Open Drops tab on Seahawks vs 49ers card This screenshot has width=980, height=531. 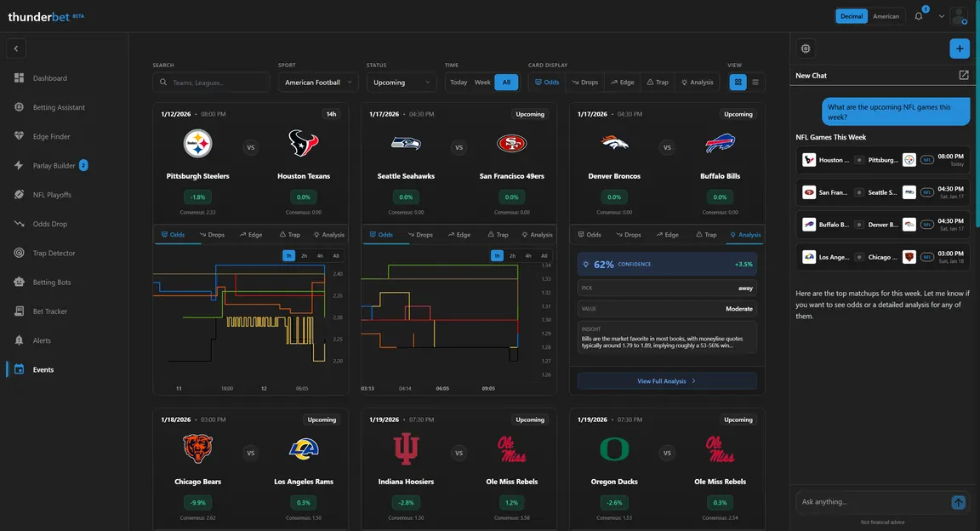[419, 235]
